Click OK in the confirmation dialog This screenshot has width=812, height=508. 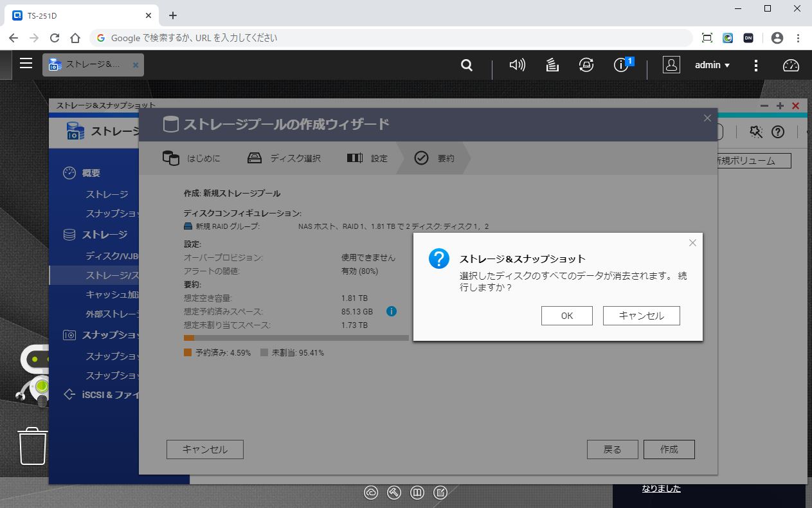click(x=566, y=316)
